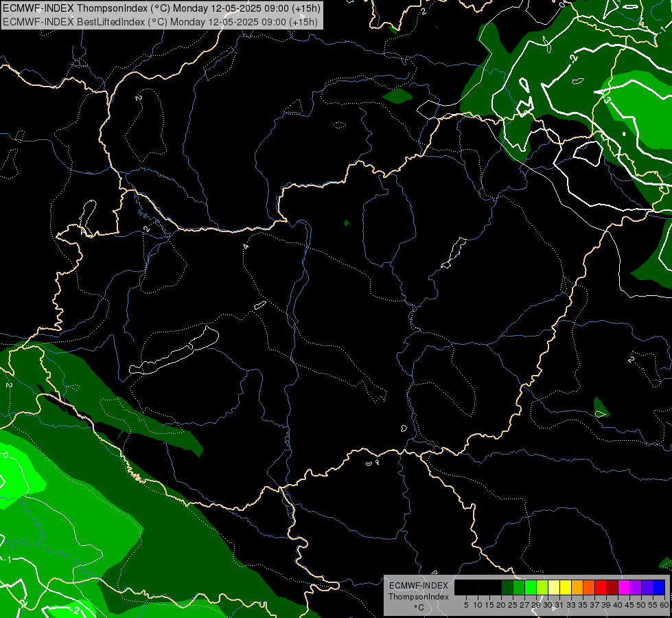Click the legend ThompsonIndex label
This screenshot has height=618, width=672.
click(x=419, y=597)
